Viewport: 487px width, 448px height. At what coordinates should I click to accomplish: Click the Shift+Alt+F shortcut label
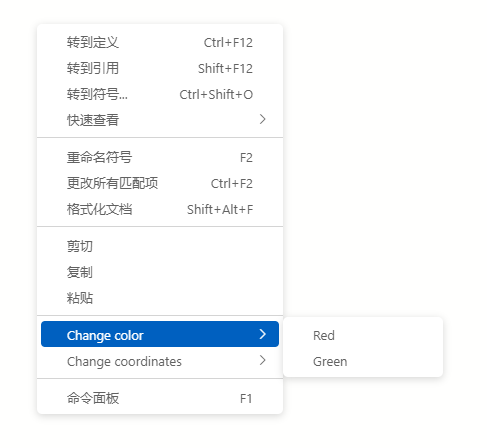click(220, 210)
